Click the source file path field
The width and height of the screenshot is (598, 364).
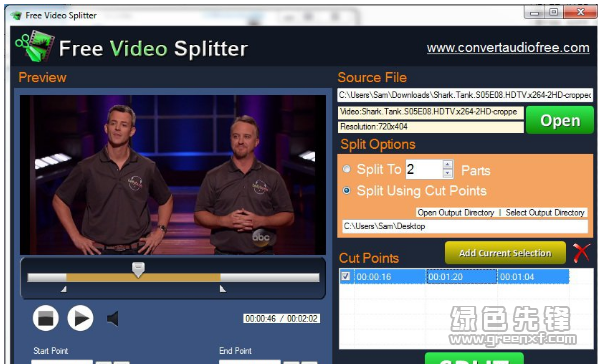pos(465,95)
